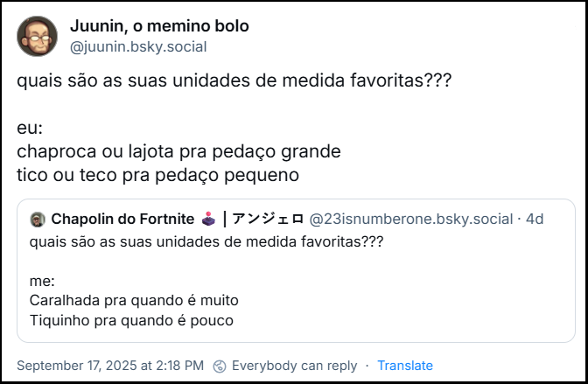This screenshot has width=588, height=384.
Task: Open the "Juunin, o memino bolo" display name
Action: (159, 26)
